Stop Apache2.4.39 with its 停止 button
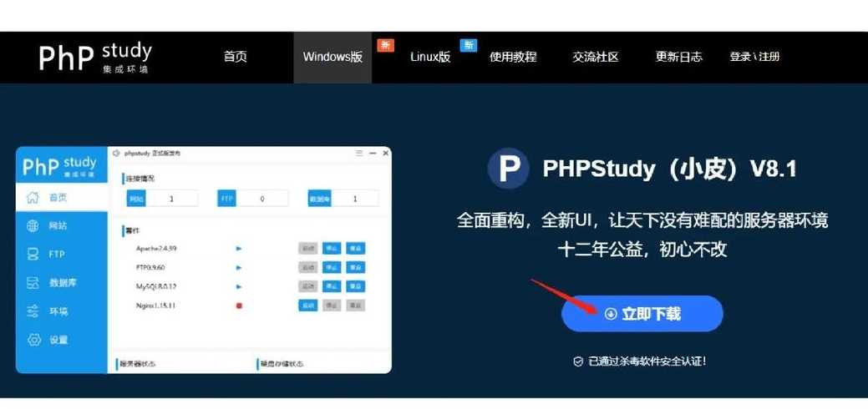The image size is (868, 409). (x=332, y=249)
